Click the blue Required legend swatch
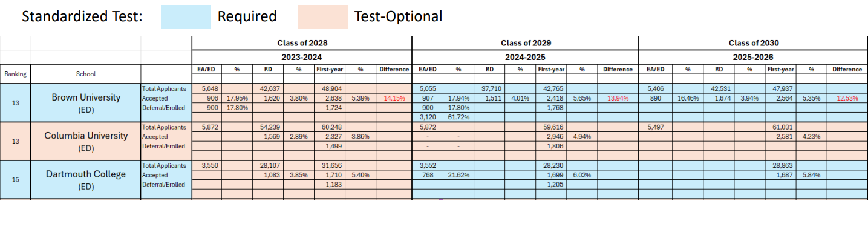The image size is (868, 241). pyautogui.click(x=185, y=17)
